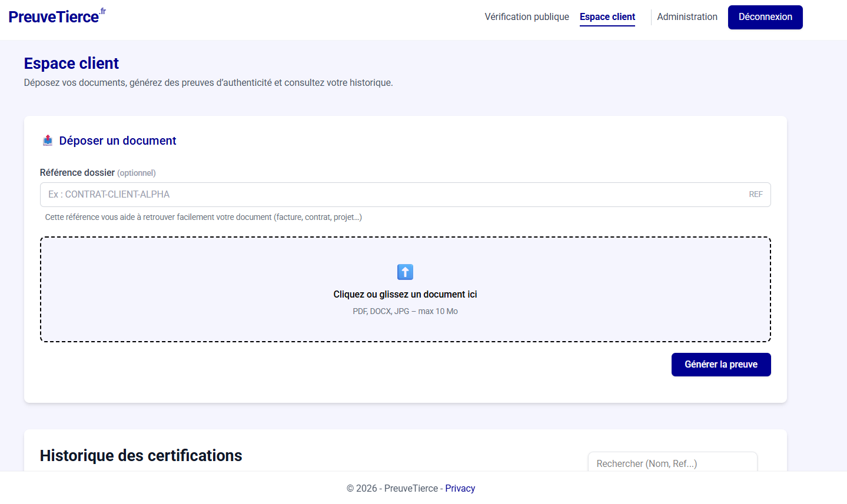Switch to the Vérification publique section
This screenshot has height=504, width=847.
526,16
